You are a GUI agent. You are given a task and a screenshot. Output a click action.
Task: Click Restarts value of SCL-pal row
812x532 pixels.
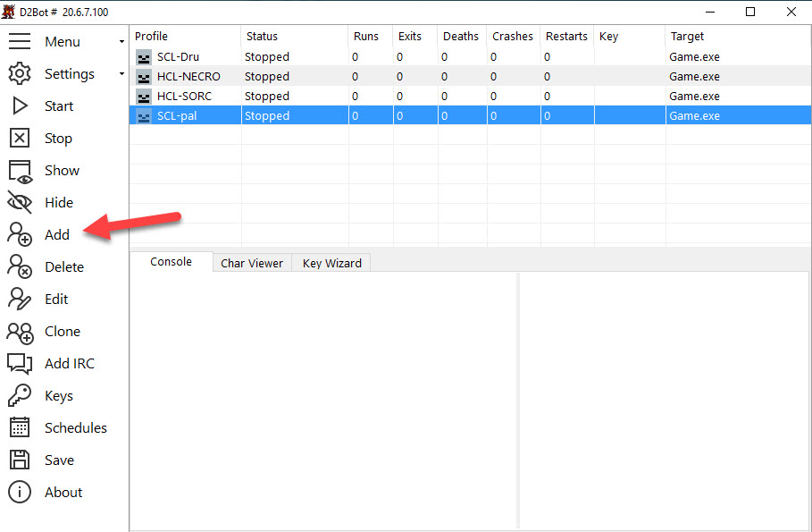(547, 116)
